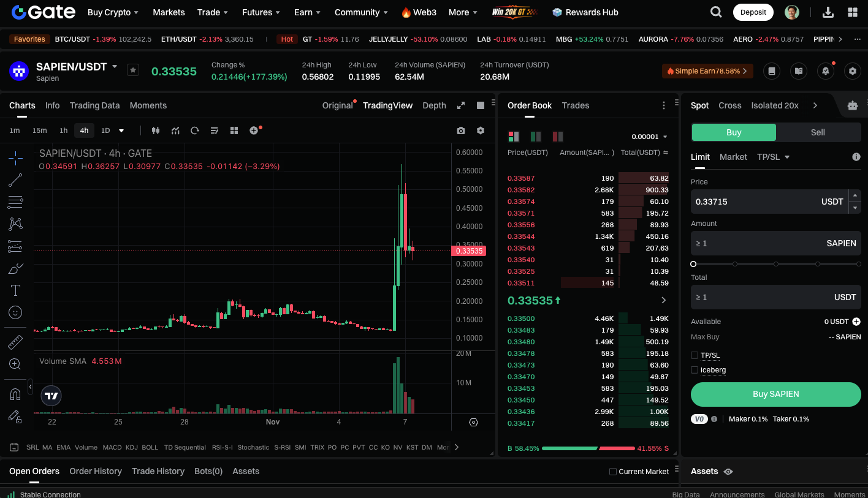The image size is (868, 498).
Task: Click the amount percentage slider handle
Action: (693, 264)
